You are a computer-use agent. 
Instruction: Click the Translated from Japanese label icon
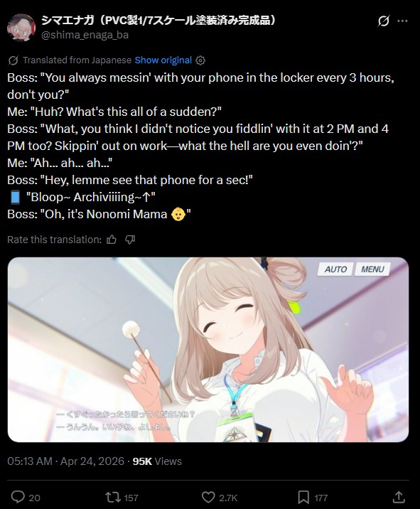[14, 60]
